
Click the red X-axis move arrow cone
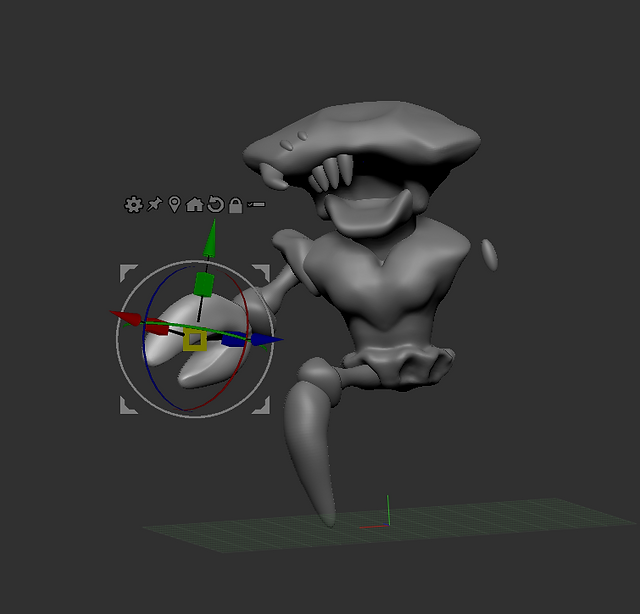[x=125, y=318]
